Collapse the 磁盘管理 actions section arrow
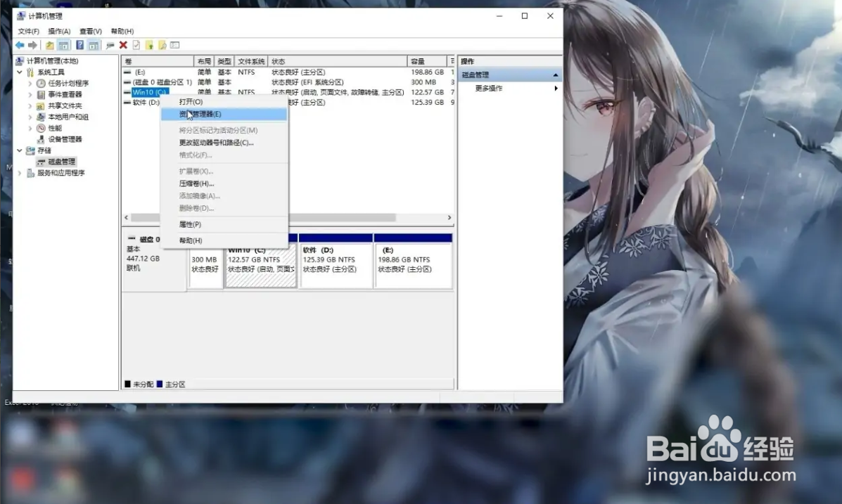842x504 pixels. click(x=555, y=75)
